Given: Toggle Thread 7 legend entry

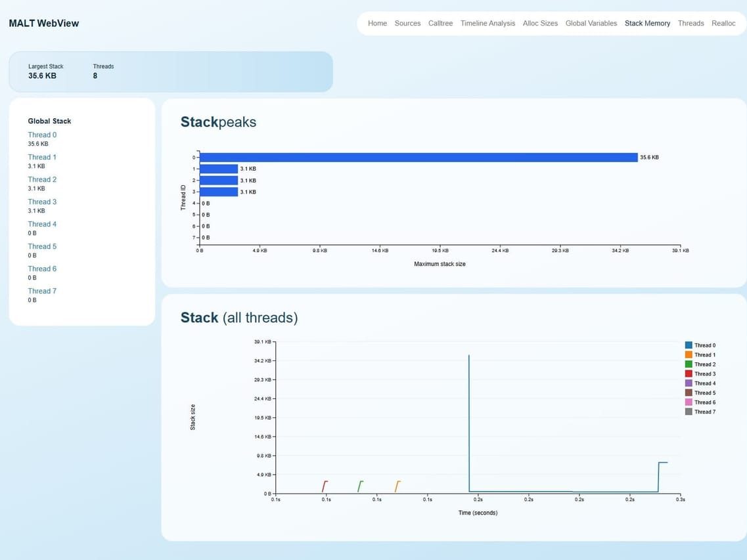Looking at the screenshot, I should click(x=703, y=412).
